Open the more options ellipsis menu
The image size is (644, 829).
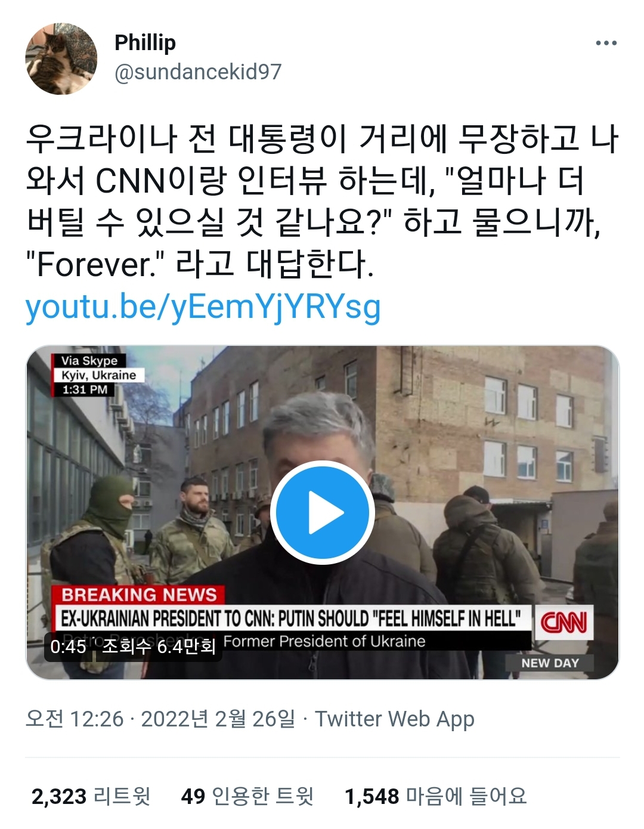[606, 43]
